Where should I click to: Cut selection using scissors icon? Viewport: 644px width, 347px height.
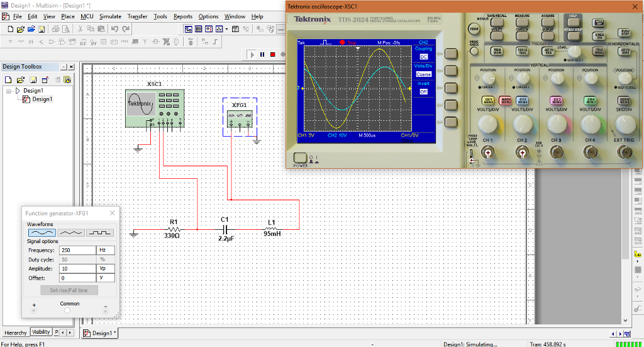coord(80,29)
